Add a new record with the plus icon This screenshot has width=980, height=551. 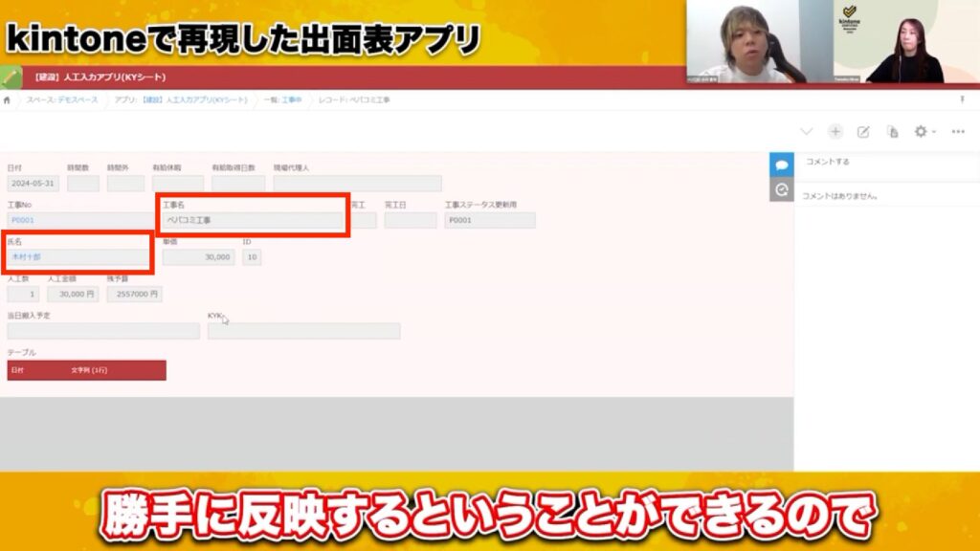(x=835, y=132)
